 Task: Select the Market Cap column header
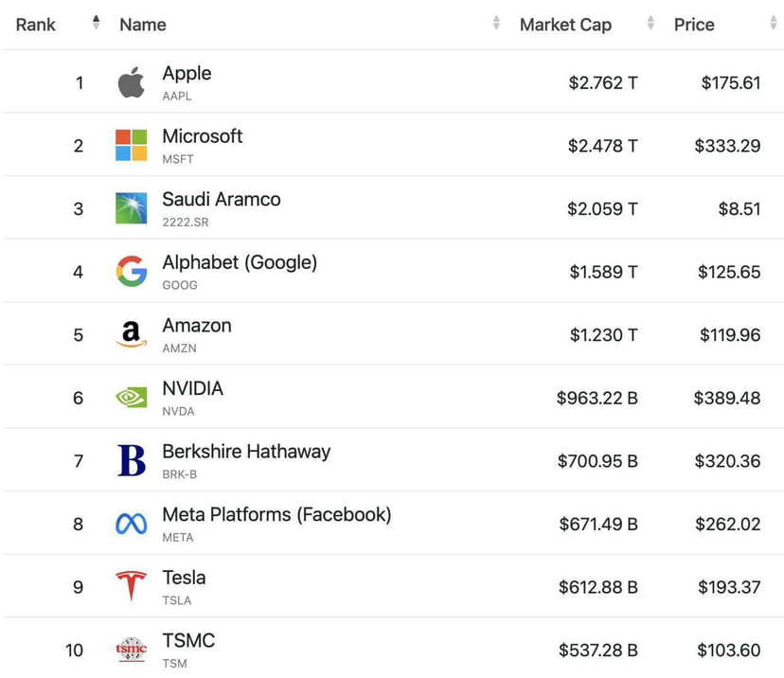(565, 25)
